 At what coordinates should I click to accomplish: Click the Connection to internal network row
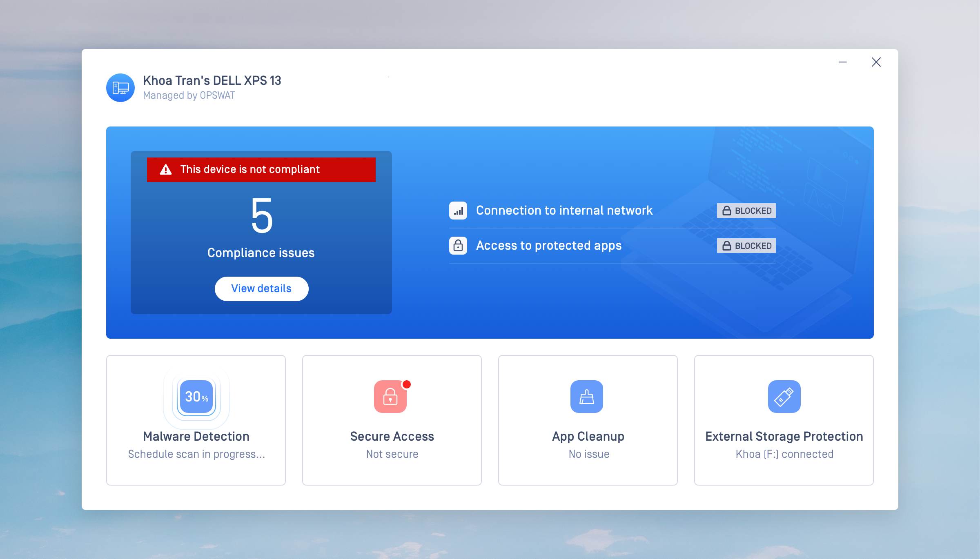(564, 211)
